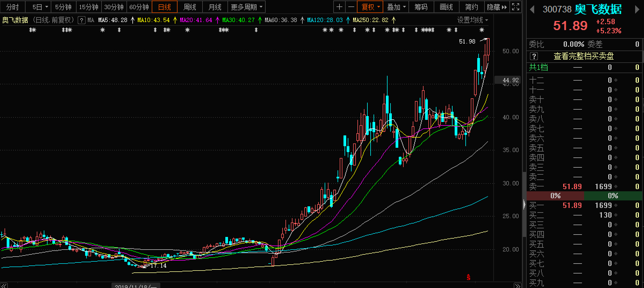Click MA20:41.64 indicator label
Viewport: 644px width, 288px height.
click(196, 20)
